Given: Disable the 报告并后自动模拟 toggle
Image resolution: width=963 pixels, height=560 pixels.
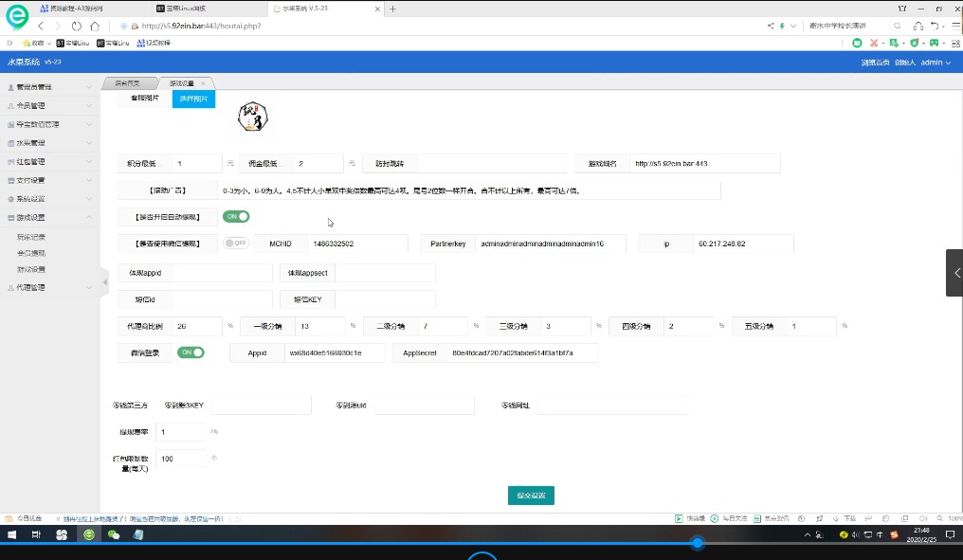Looking at the screenshot, I should pos(235,216).
